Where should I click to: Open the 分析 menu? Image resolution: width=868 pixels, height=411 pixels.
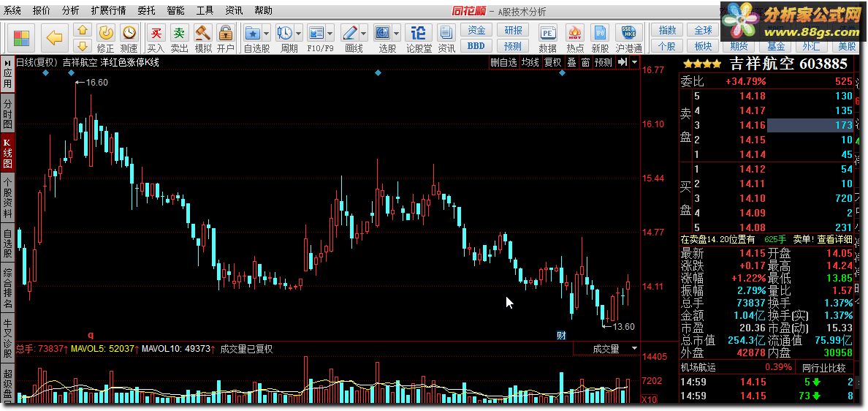pos(70,10)
